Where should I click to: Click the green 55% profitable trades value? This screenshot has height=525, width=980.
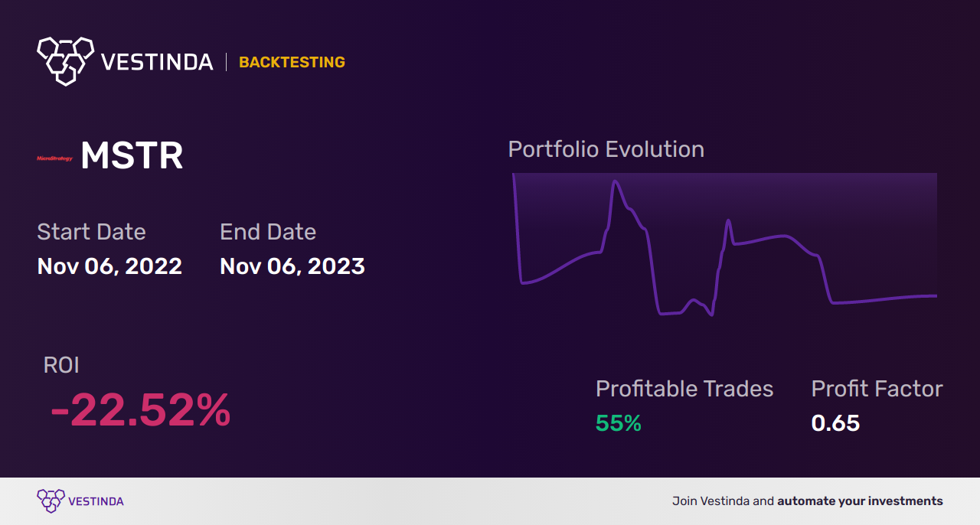618,423
